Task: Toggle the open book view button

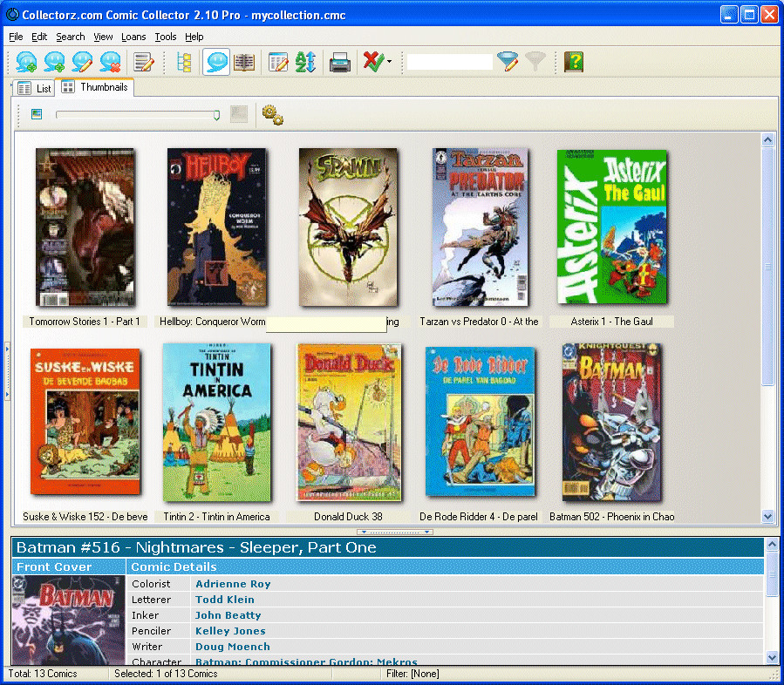Action: pos(244,63)
